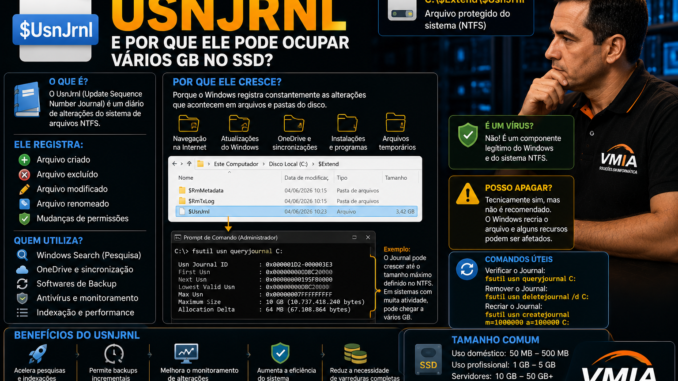Click the yellow queryjournal command under 'Verificar o Journal'

coord(530,279)
